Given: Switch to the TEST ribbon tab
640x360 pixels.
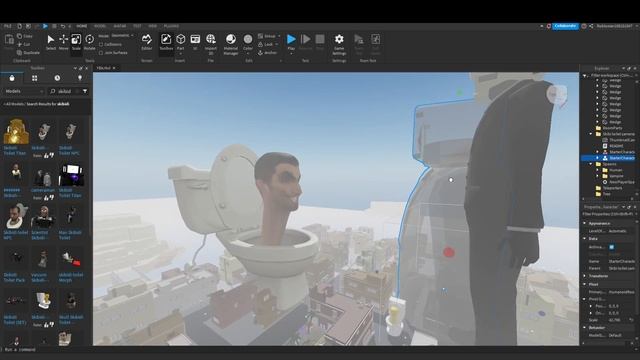Looking at the screenshot, I should tap(137, 26).
